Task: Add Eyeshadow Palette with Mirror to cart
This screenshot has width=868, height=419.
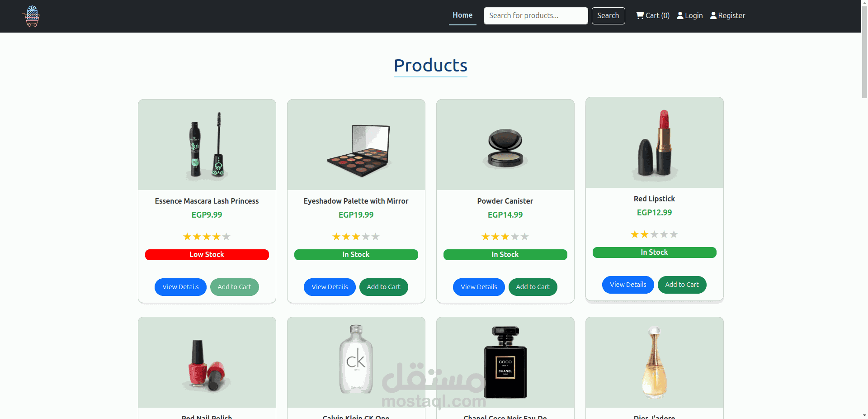Action: (383, 287)
